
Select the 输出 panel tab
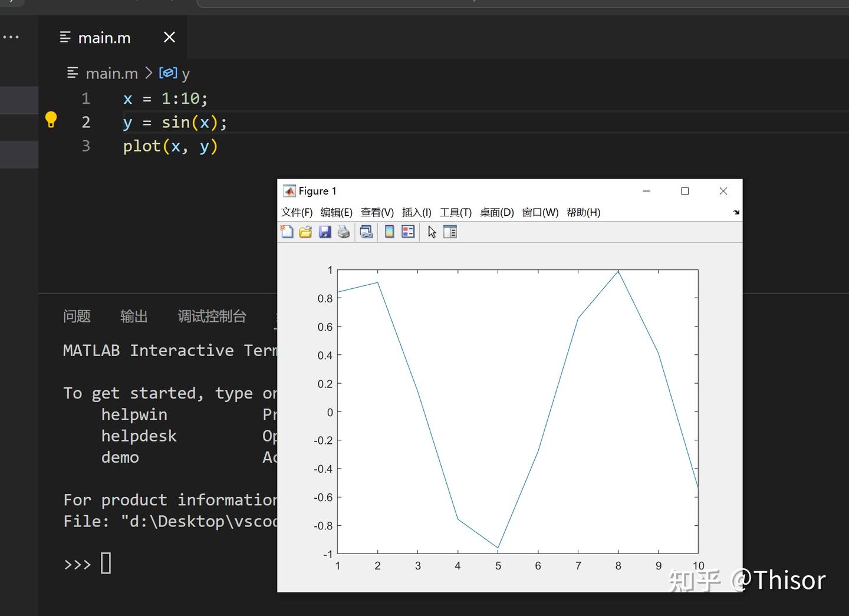tap(133, 317)
